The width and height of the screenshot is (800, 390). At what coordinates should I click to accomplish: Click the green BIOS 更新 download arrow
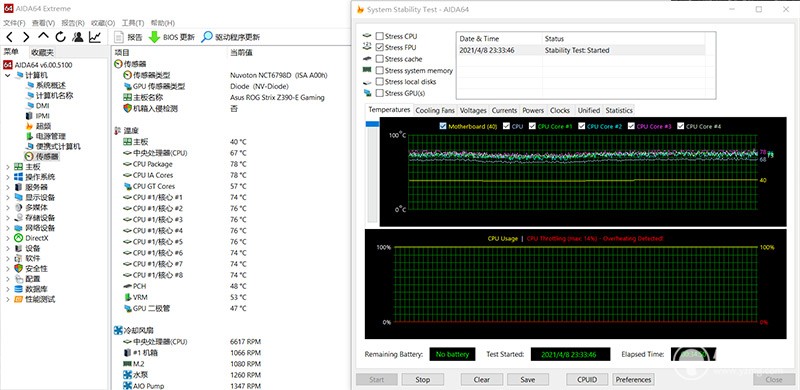tap(154, 37)
